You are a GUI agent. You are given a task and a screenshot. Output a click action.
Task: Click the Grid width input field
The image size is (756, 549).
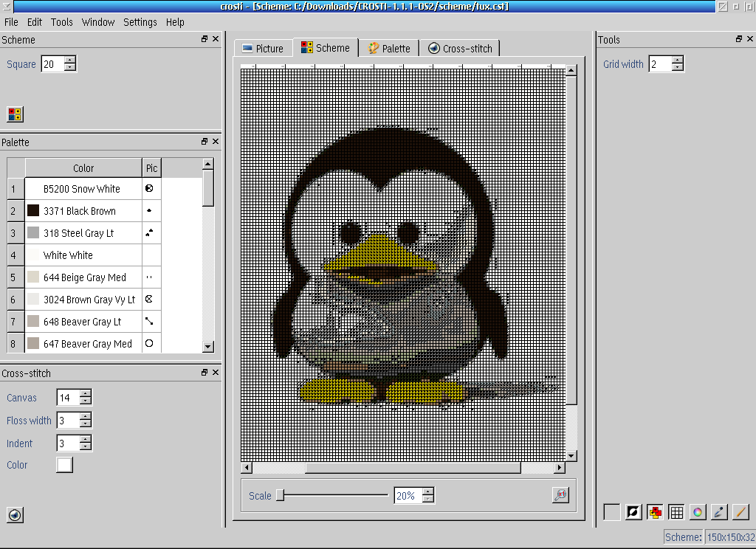661,63
